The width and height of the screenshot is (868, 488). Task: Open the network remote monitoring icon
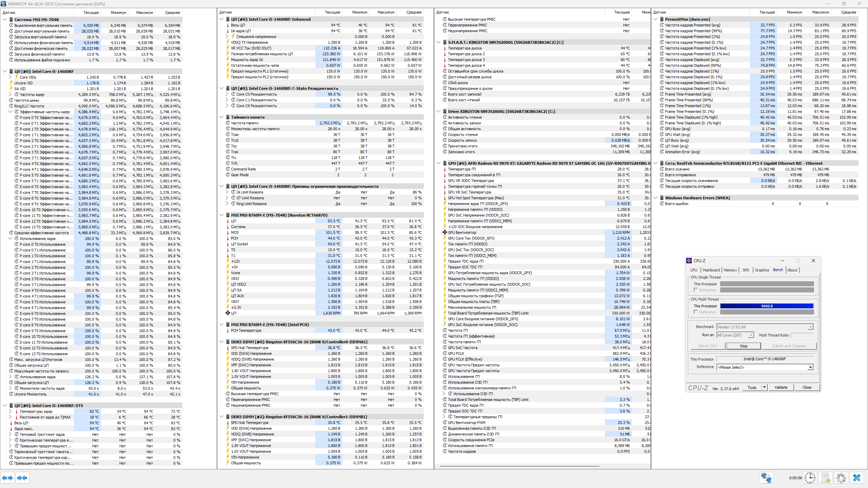pos(766,478)
